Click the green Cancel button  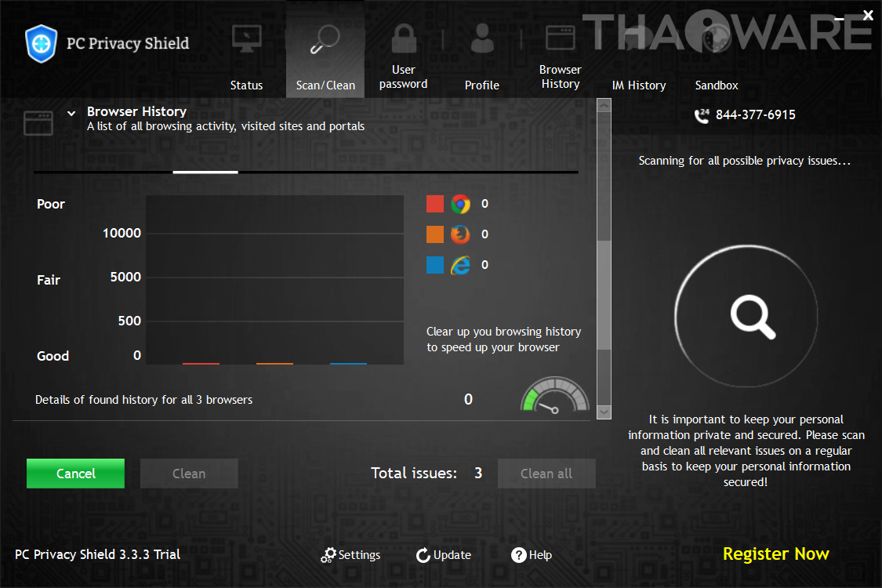point(75,474)
